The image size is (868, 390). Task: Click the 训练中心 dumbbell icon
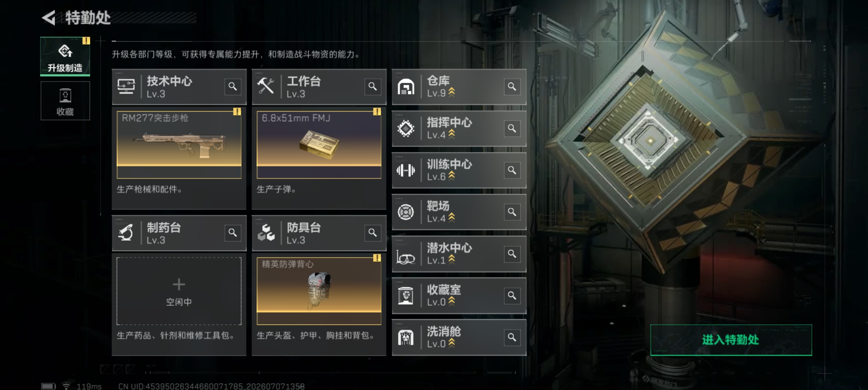pos(406,170)
